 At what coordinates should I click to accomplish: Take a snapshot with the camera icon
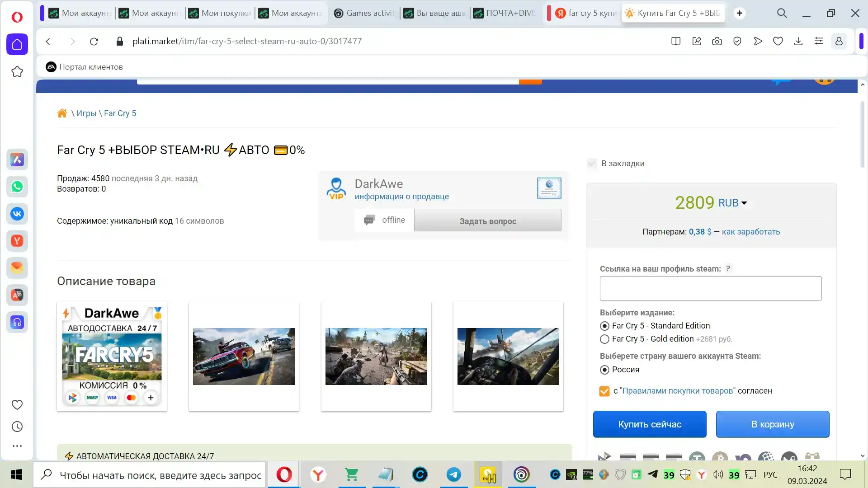coord(717,42)
